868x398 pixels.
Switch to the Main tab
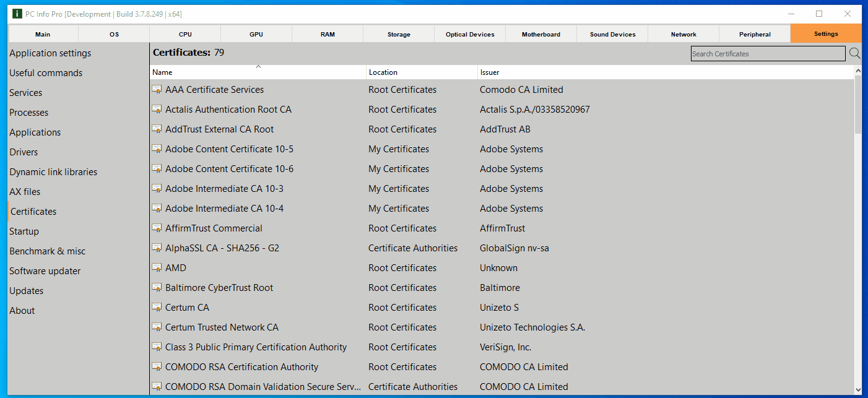[x=43, y=34]
